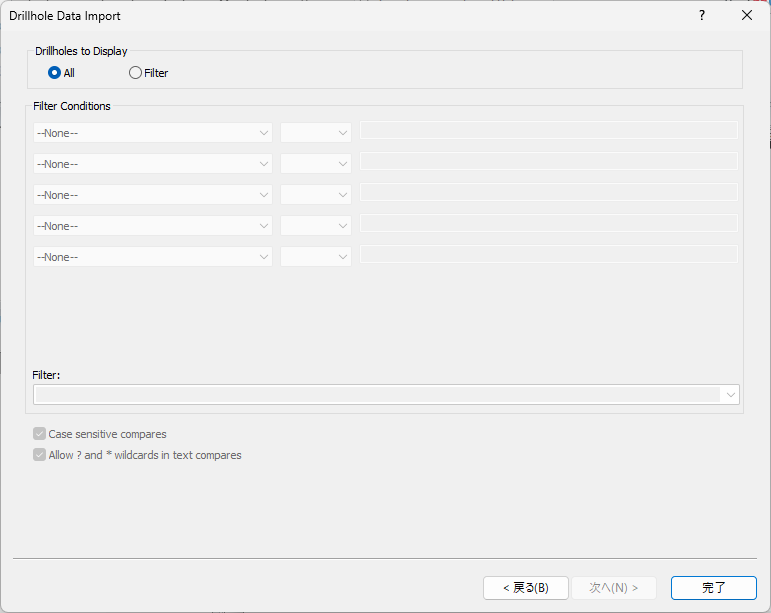Click the second filter condition value field
771x613 pixels.
(548, 161)
